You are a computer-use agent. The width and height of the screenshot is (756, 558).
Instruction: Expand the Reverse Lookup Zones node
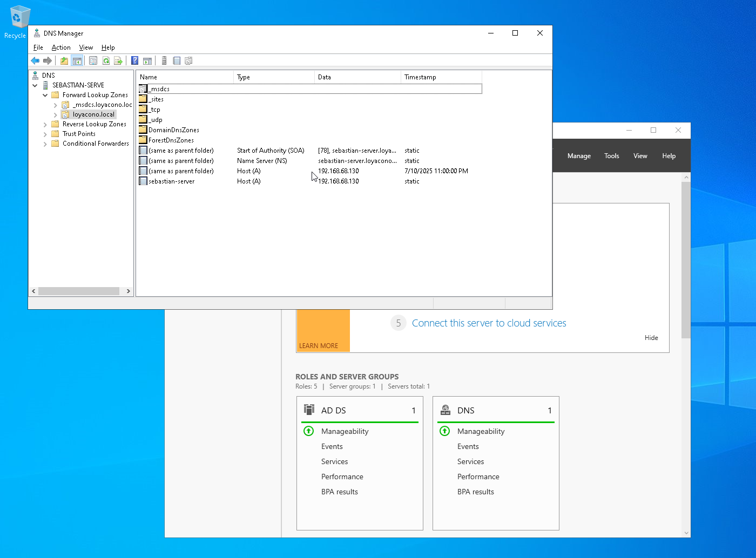tap(45, 125)
